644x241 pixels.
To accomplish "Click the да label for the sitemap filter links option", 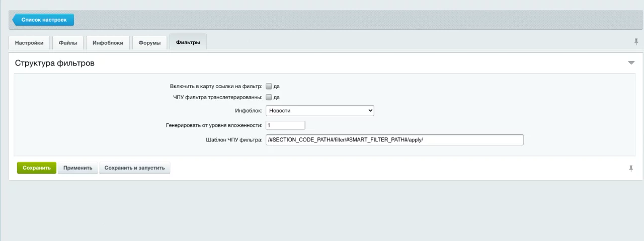I will (277, 86).
